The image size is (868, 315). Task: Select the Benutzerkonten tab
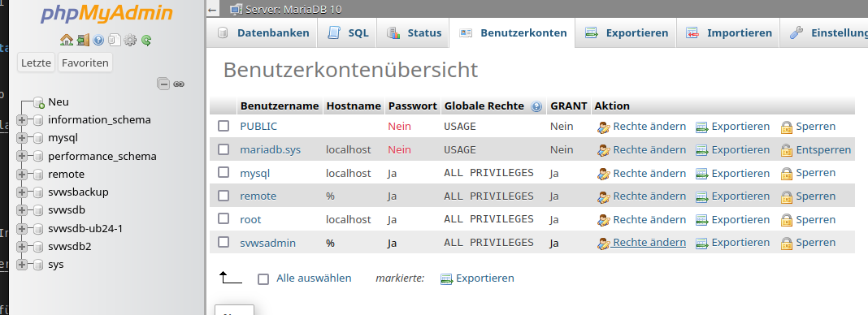pos(512,33)
